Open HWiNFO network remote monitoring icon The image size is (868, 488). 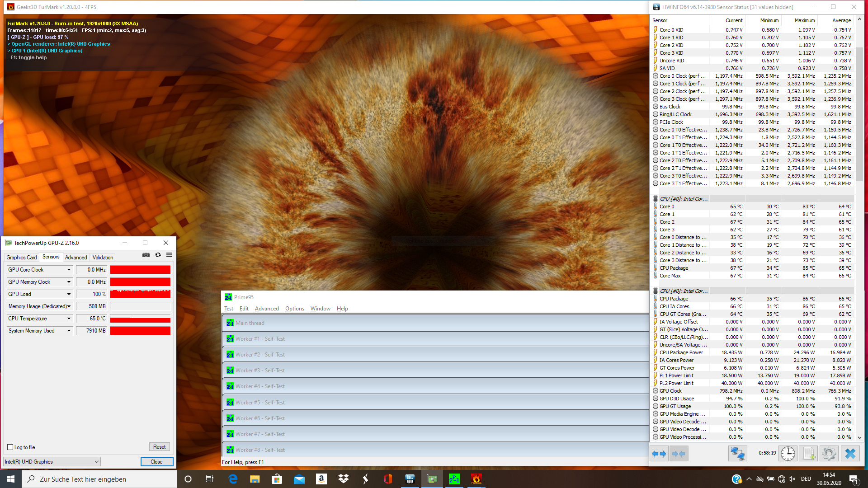pos(737,454)
